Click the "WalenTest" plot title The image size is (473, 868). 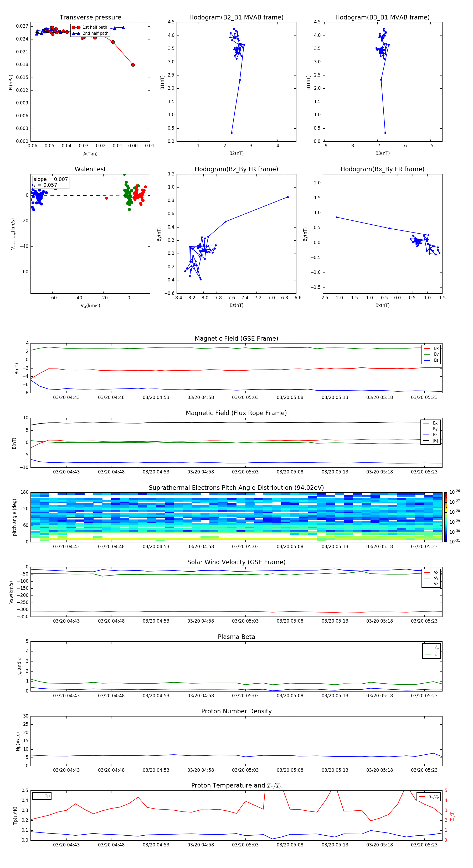90,169
